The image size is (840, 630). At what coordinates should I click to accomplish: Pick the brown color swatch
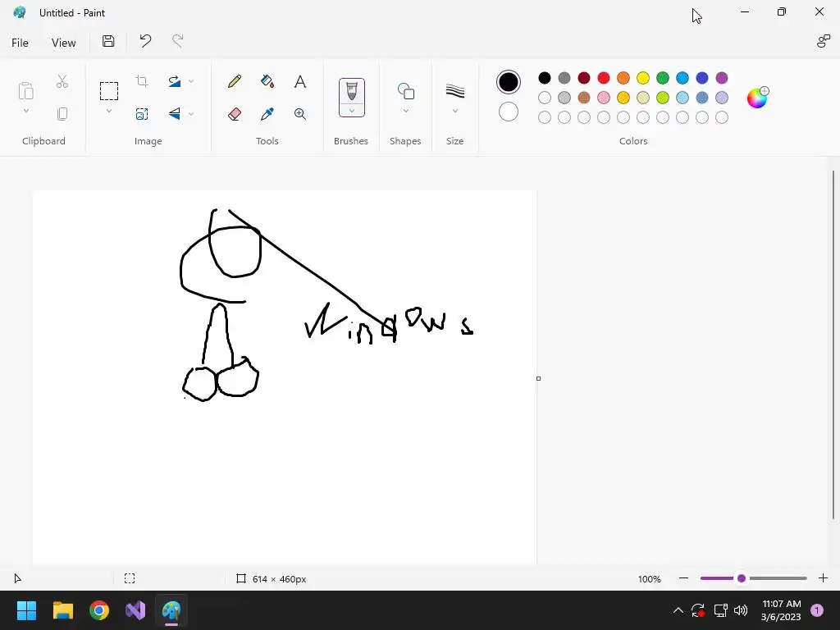(x=584, y=98)
